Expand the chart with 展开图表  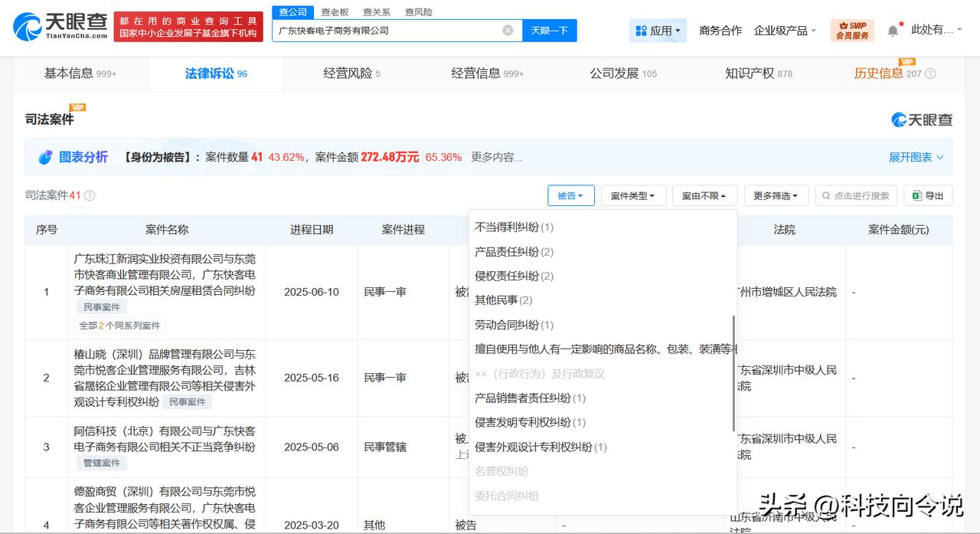[916, 157]
